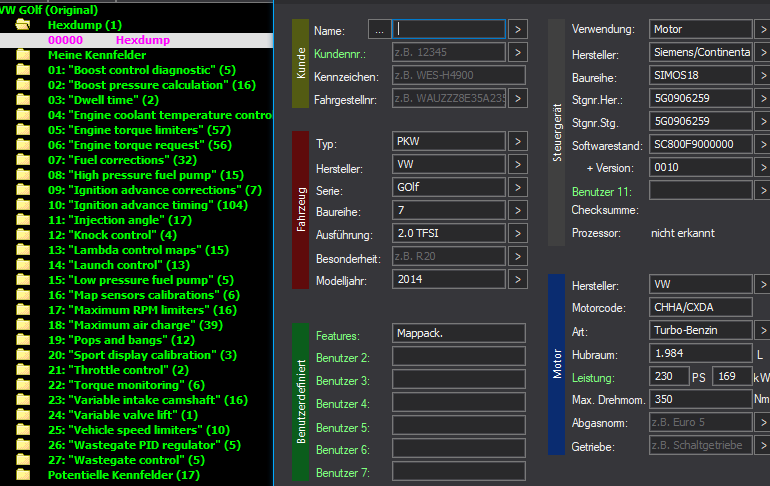
Task: Click folder icon of Throttle control
Action: (23, 370)
